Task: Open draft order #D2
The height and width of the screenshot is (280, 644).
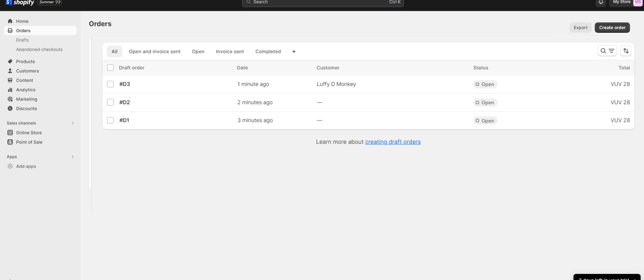Action: pos(125,102)
